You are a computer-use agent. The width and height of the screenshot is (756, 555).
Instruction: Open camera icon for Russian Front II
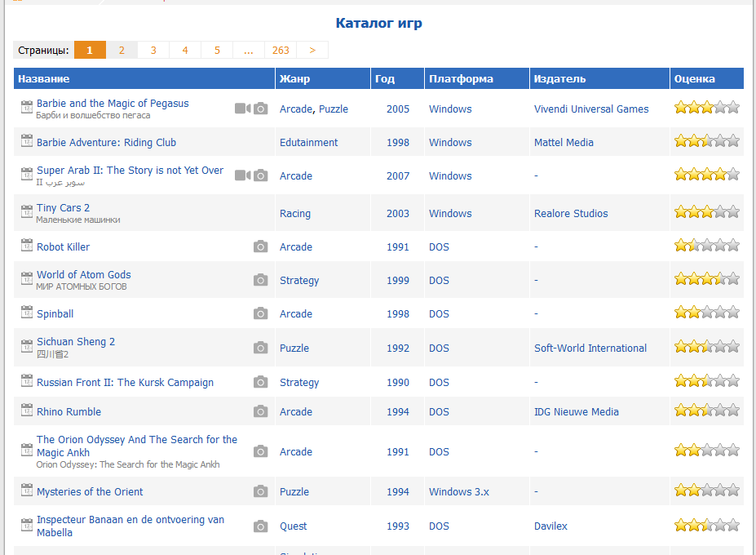[x=260, y=382]
